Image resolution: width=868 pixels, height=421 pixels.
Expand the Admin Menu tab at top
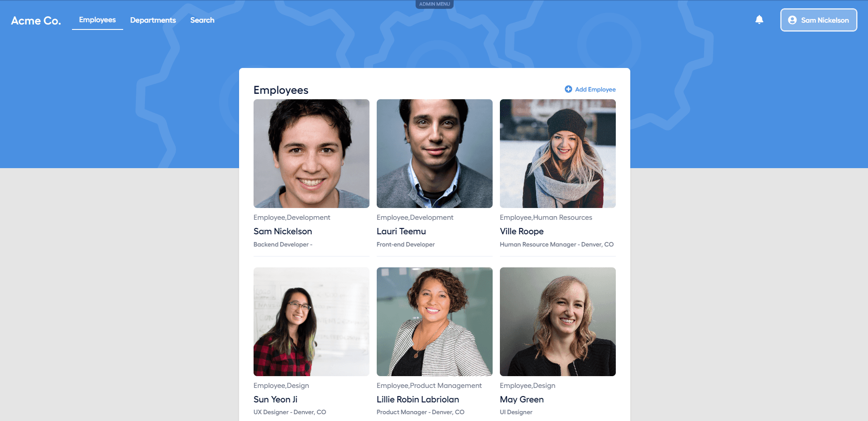[434, 4]
